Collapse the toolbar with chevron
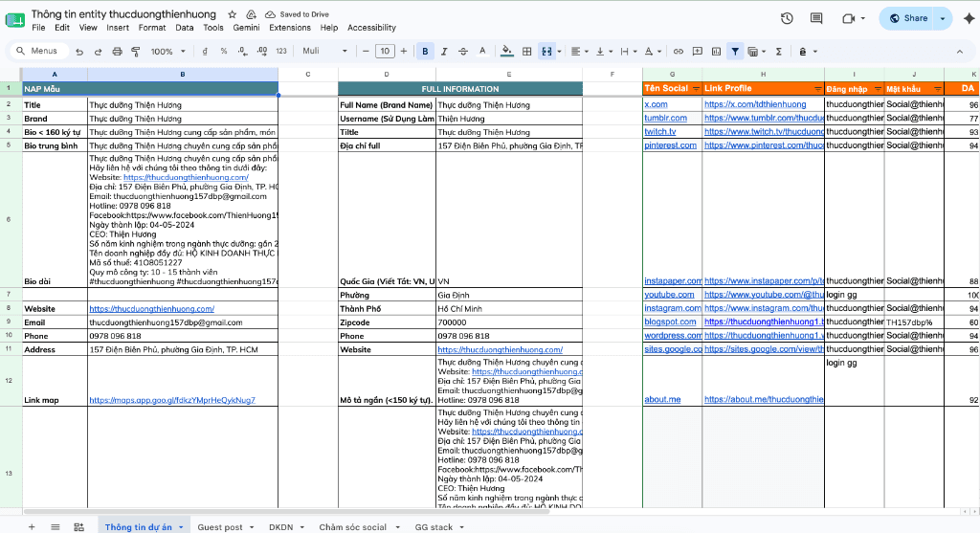 click(960, 52)
